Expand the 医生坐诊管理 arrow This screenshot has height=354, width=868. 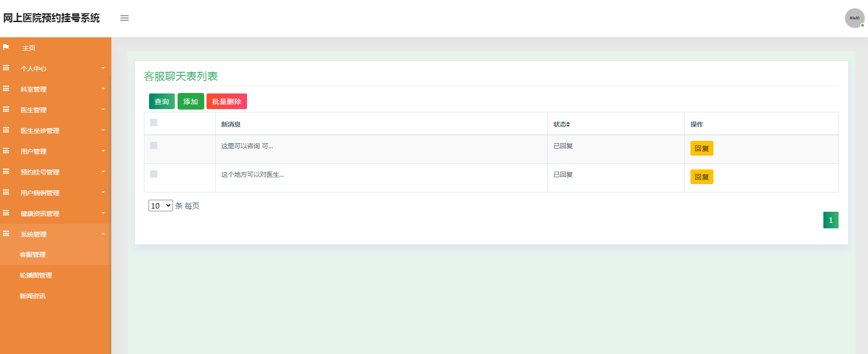(103, 130)
